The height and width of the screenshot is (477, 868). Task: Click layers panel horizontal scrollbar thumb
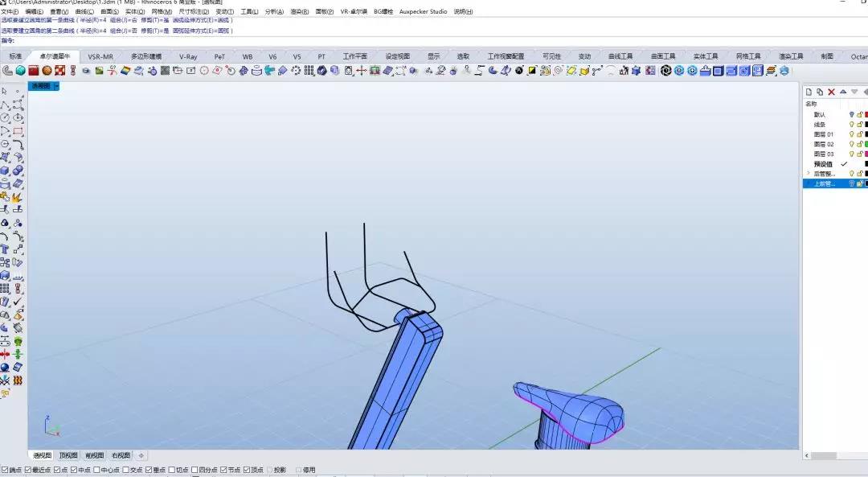[x=825, y=455]
